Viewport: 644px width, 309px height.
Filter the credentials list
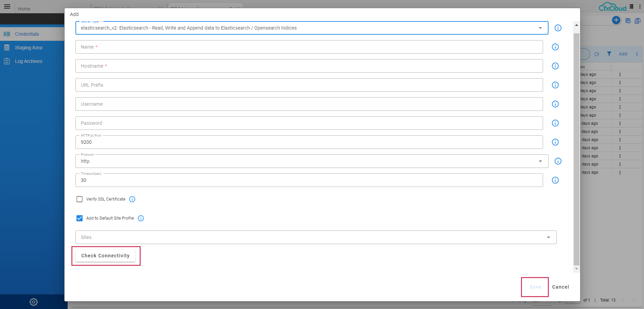(x=609, y=54)
